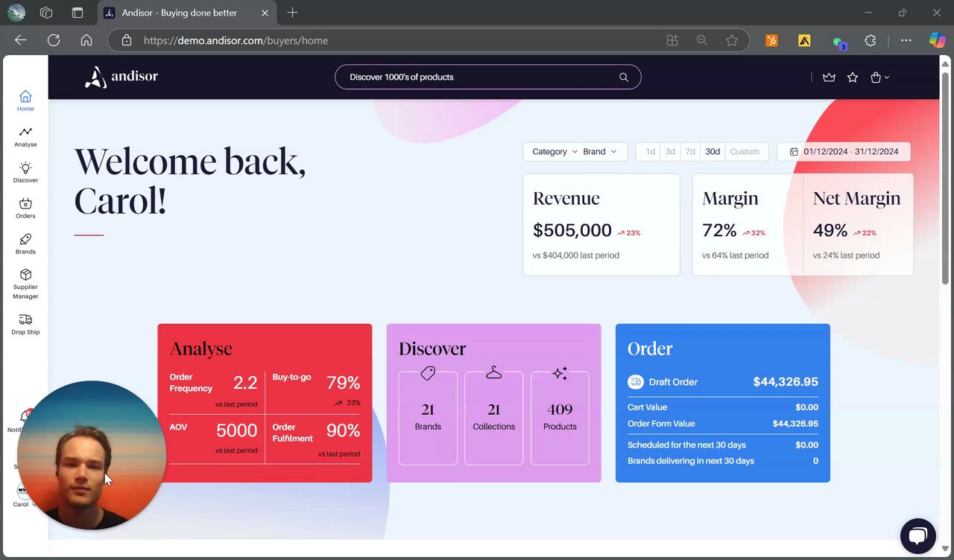Open a new browser tab
954x560 pixels.
[x=292, y=13]
